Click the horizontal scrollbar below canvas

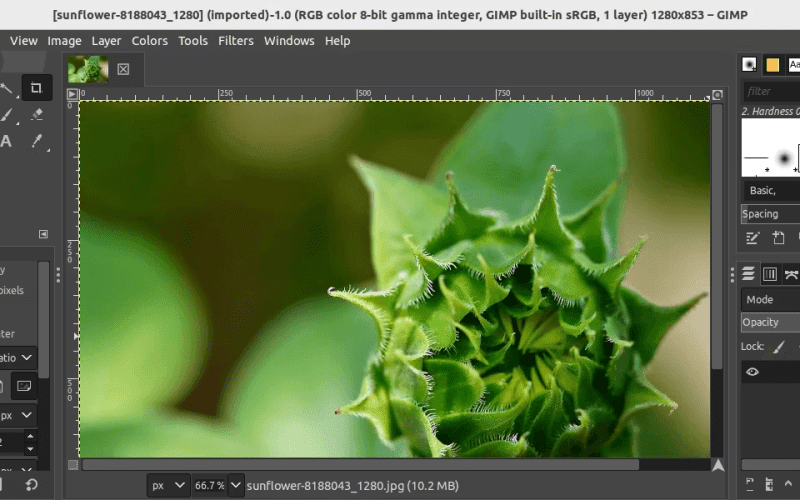[361, 465]
